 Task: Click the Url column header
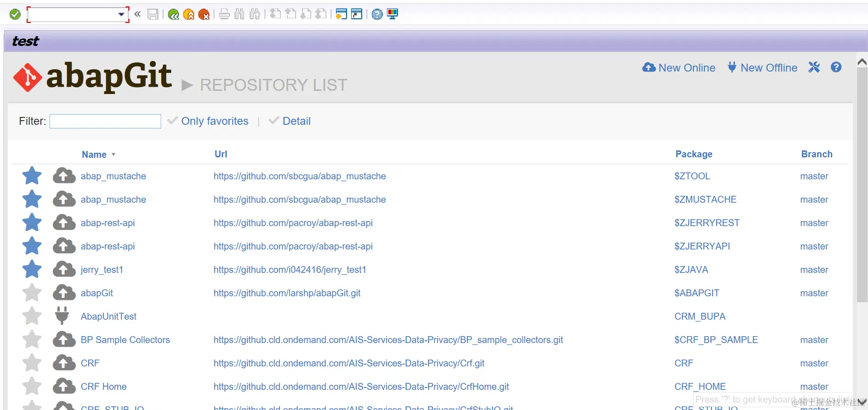[221, 154]
